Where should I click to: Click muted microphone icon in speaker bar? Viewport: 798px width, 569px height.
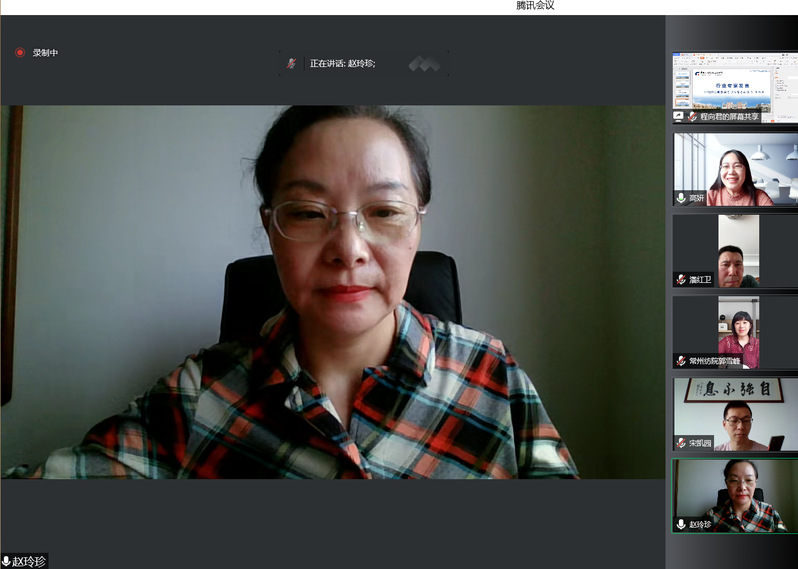click(292, 63)
